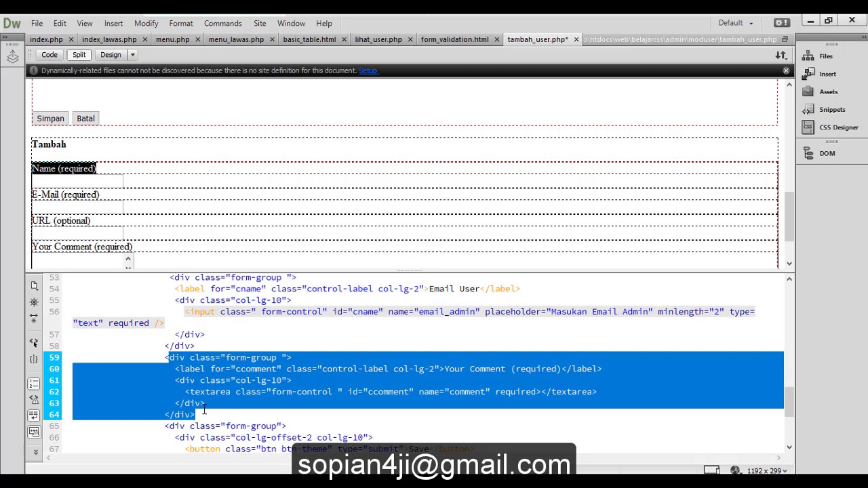Click the Batal button in design view
Viewport: 868px width, 488px height.
pyautogui.click(x=85, y=119)
